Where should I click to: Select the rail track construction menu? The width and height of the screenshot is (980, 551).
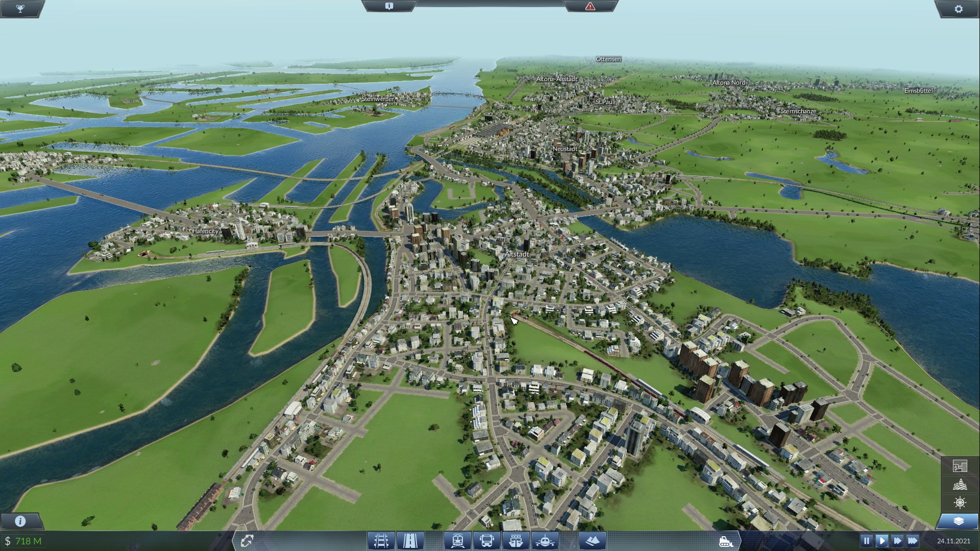381,540
